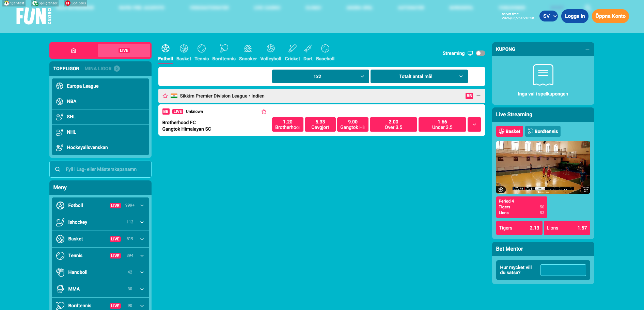Open the Spelpaus link
The width and height of the screenshot is (644, 310).
[x=76, y=3]
